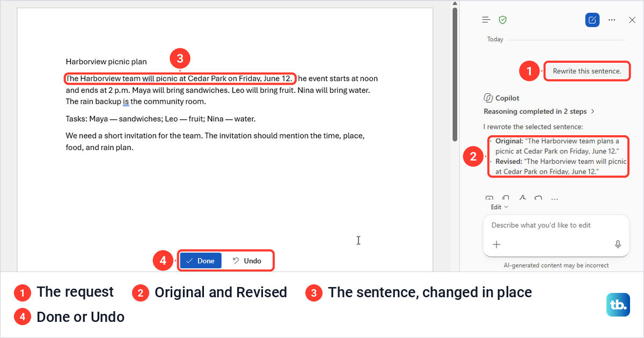Click the plus attach icon in the prompt box
The width and height of the screenshot is (644, 338).
(496, 245)
